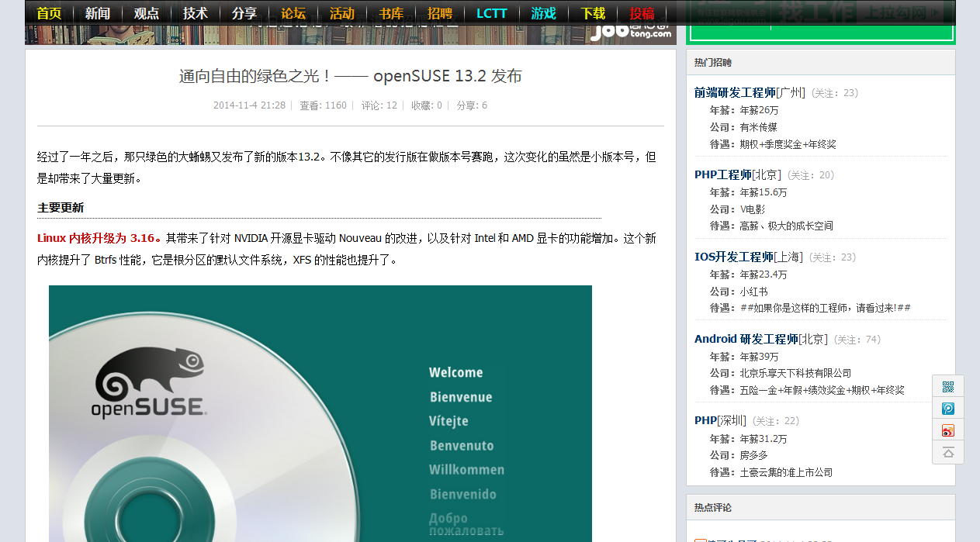Open the QR code floating icon
Screen dimensions: 980x542
(x=947, y=387)
